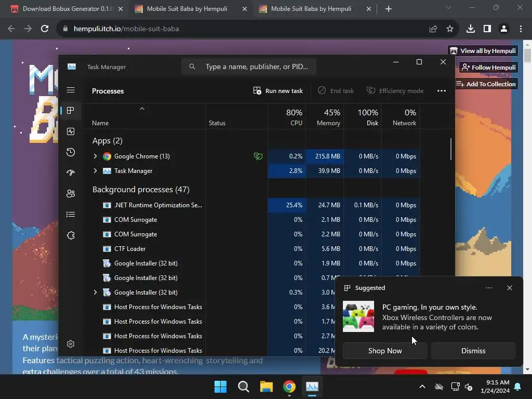Close the Download Bobux Generator tab
This screenshot has width=532, height=399.
coord(121,9)
